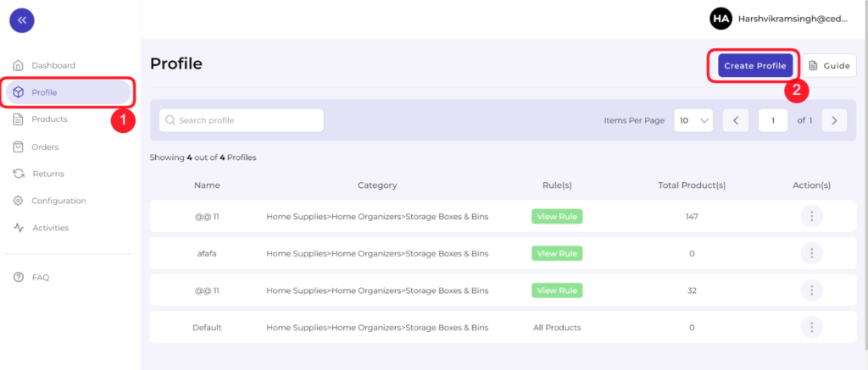868x370 pixels.
Task: Go to Orders section
Action: [x=45, y=147]
